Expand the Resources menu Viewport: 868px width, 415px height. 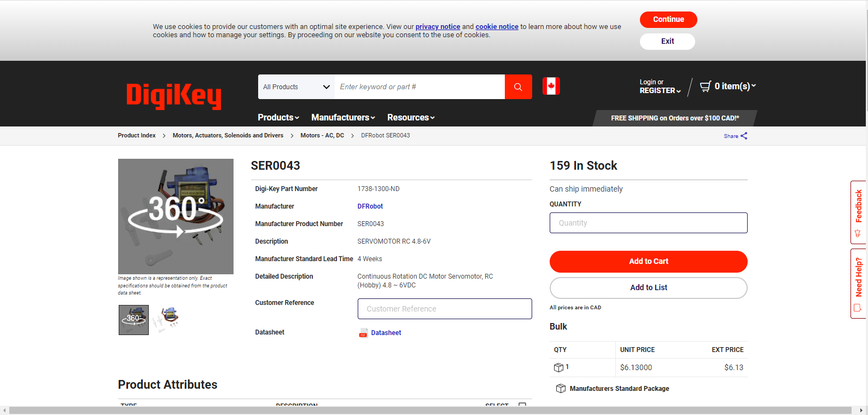click(411, 118)
